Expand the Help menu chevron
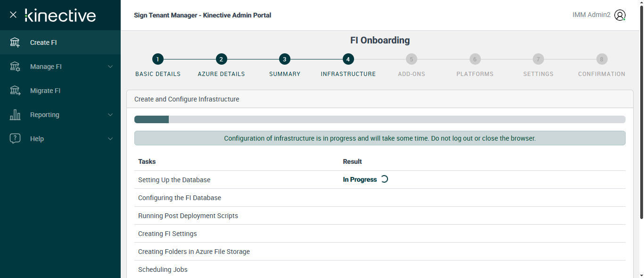The height and width of the screenshot is (278, 644). coord(110,139)
